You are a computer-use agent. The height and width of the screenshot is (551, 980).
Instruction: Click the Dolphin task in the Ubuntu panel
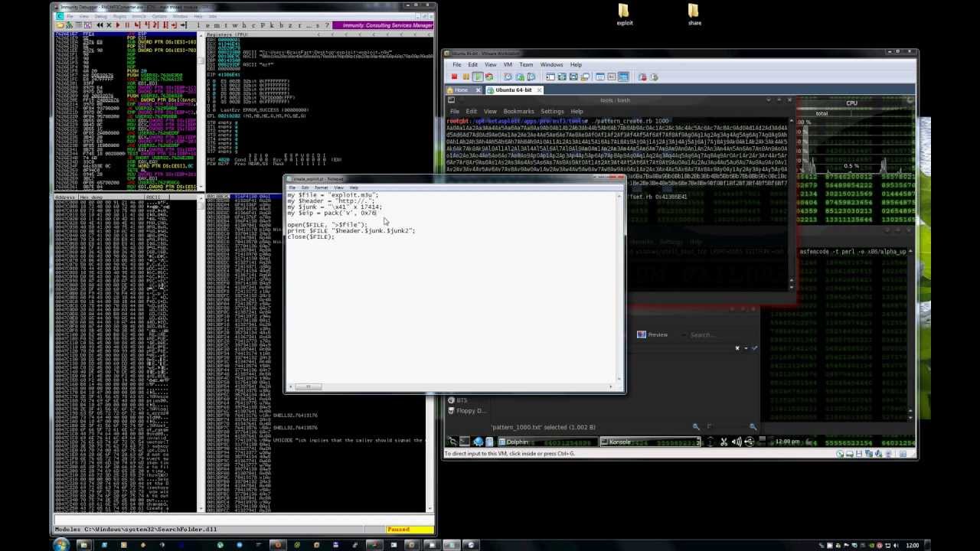(547, 442)
